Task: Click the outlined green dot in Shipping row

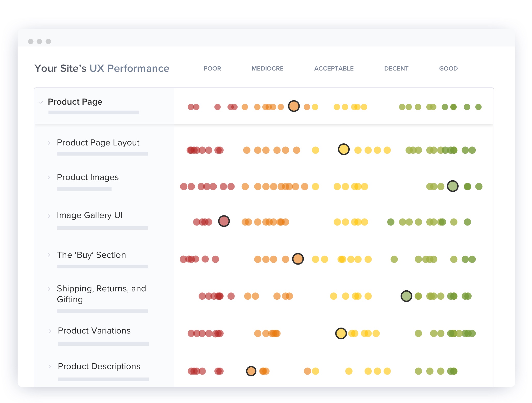Action: click(406, 296)
